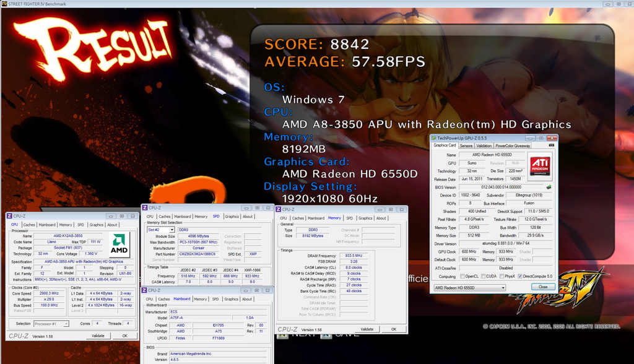This screenshot has width=634, height=364.
Task: Open Graphics tab in the CPU-Z processor window
Action: (x=96, y=225)
